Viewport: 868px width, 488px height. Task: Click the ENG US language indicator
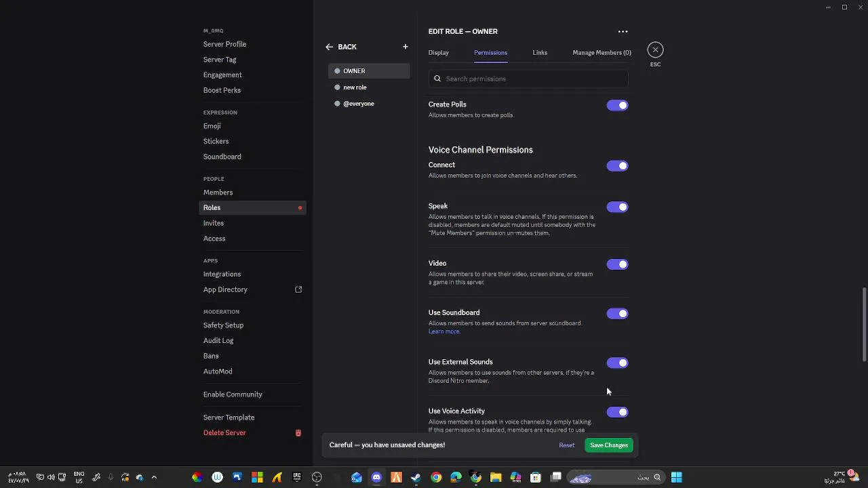coord(79,477)
